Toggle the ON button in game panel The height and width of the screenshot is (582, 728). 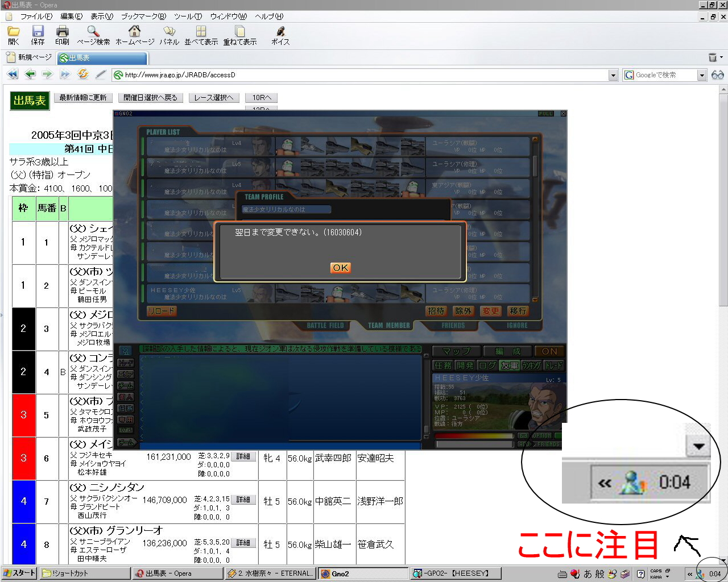549,351
